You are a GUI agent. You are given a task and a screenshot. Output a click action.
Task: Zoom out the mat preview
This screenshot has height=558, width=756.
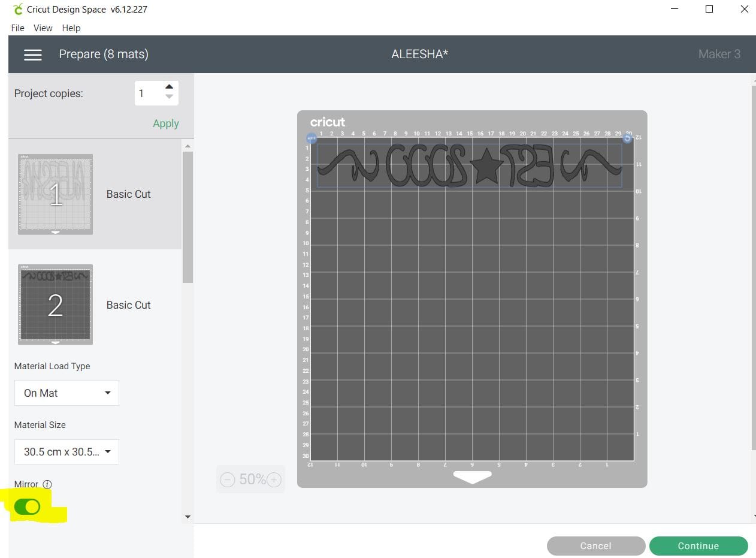click(x=227, y=479)
